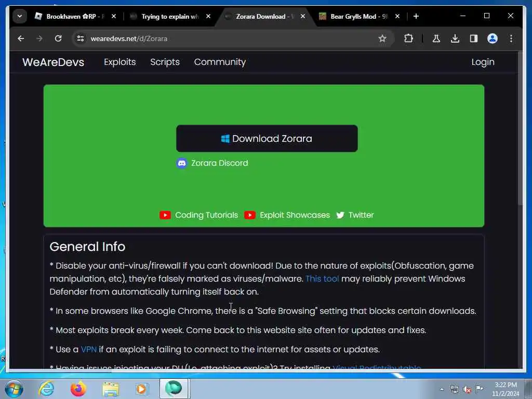Image resolution: width=532 pixels, height=399 pixels.
Task: Open the Windows Start orb
Action: tap(14, 389)
